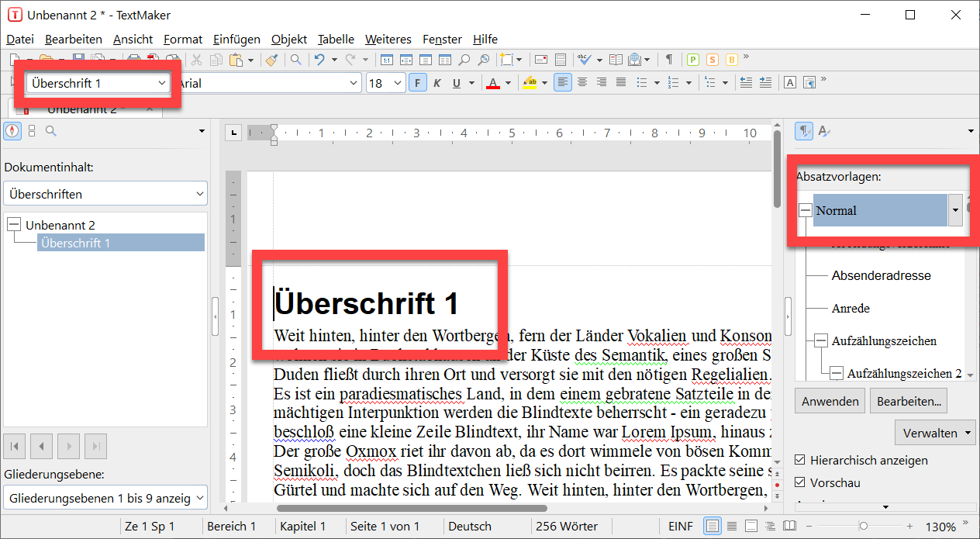Run spell check with the abc checkmark icon

[x=585, y=60]
